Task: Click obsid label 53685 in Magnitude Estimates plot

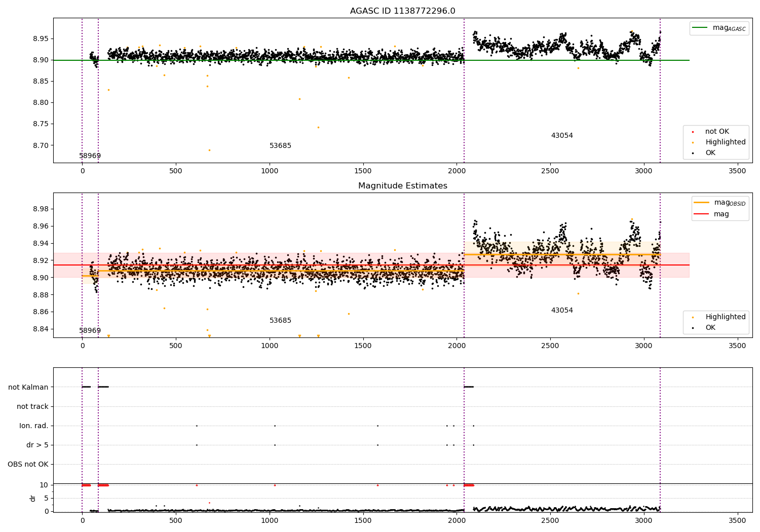Action: (x=280, y=320)
